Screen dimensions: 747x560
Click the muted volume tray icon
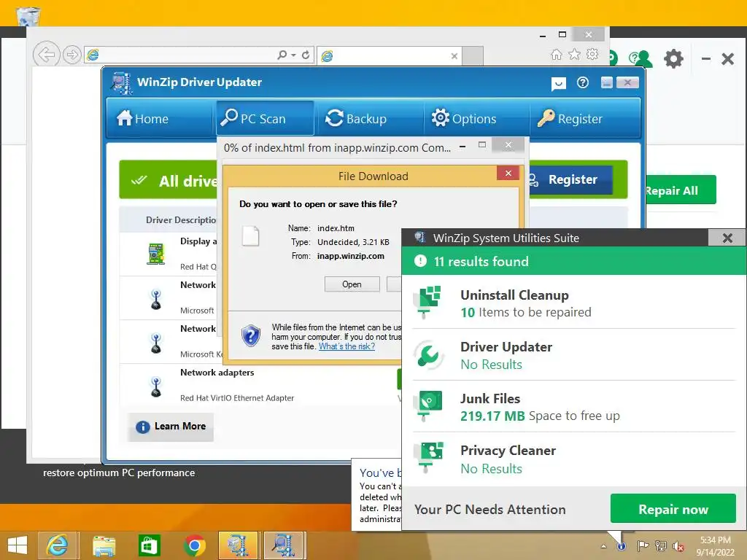coord(678,546)
